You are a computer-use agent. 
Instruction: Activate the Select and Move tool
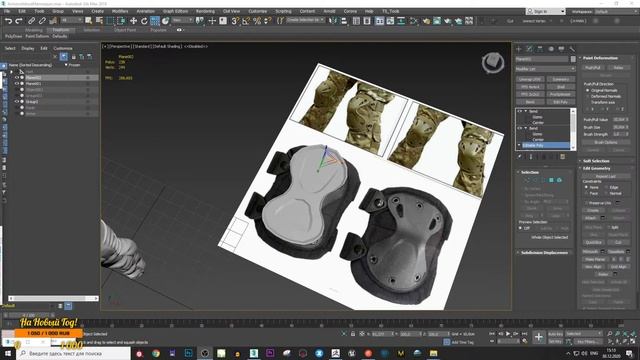tap(133, 21)
